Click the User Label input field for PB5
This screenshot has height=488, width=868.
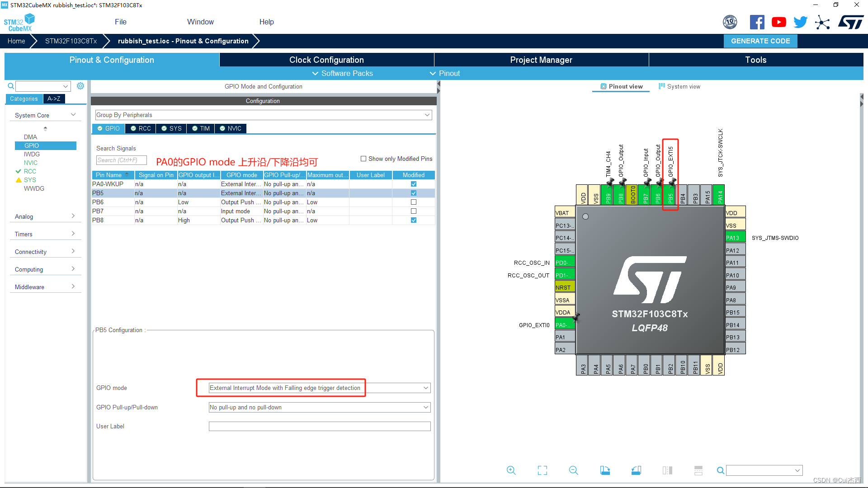pyautogui.click(x=320, y=426)
